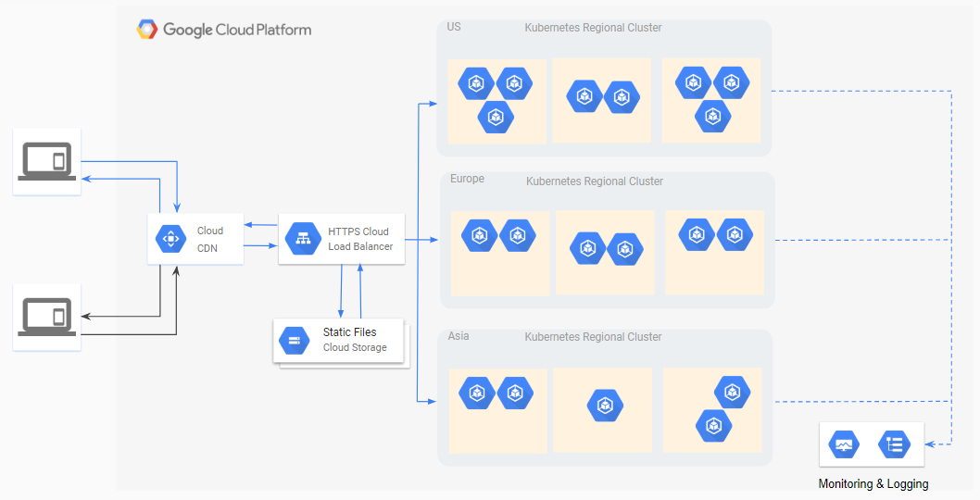Select the lower laptop and phone client icon
Screen dimensions: 980x500
pos(47,317)
